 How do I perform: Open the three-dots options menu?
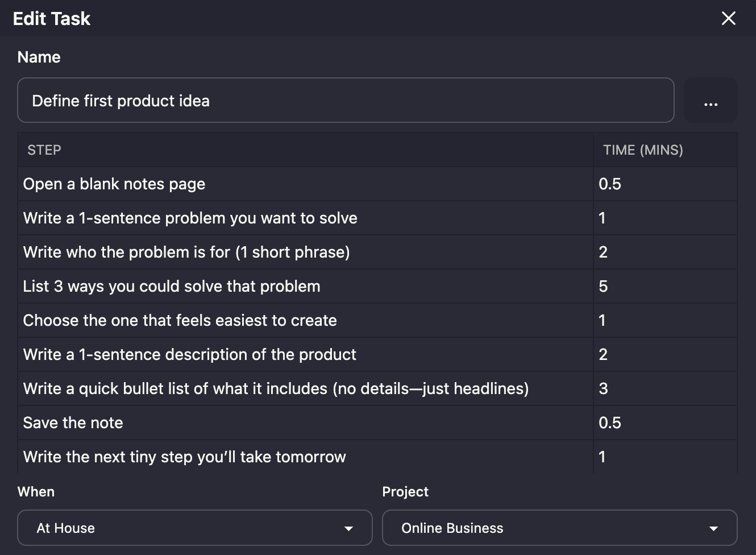coord(711,101)
